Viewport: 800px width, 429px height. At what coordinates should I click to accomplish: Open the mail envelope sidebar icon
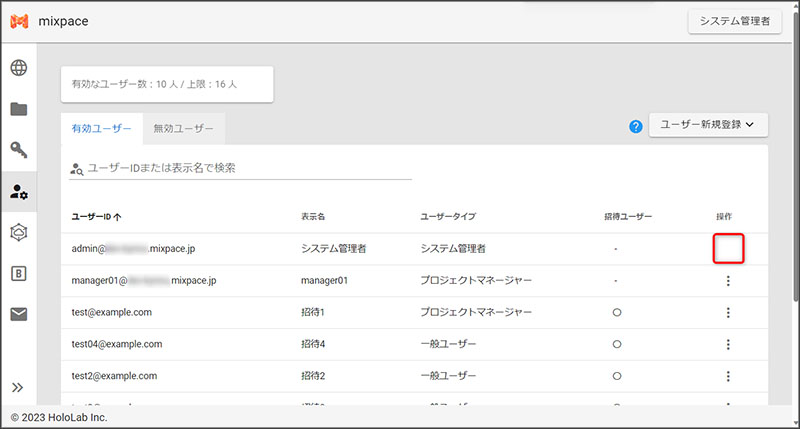pyautogui.click(x=18, y=314)
